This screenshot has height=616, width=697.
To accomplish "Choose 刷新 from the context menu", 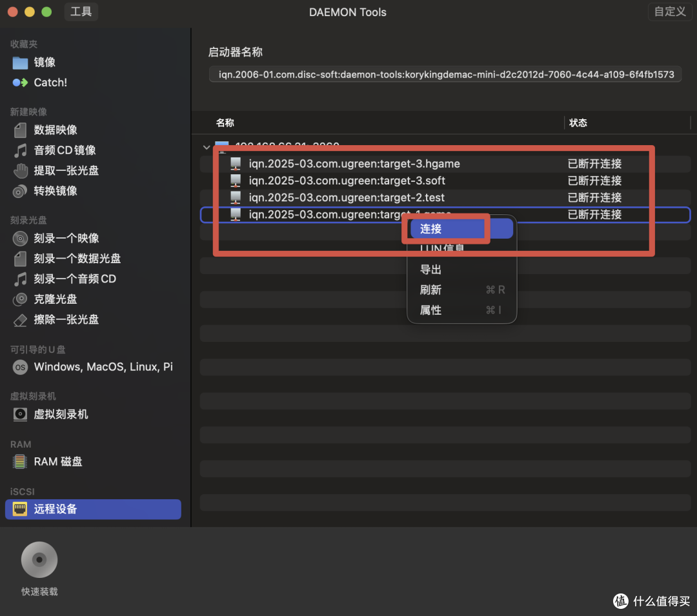I will pos(461,290).
